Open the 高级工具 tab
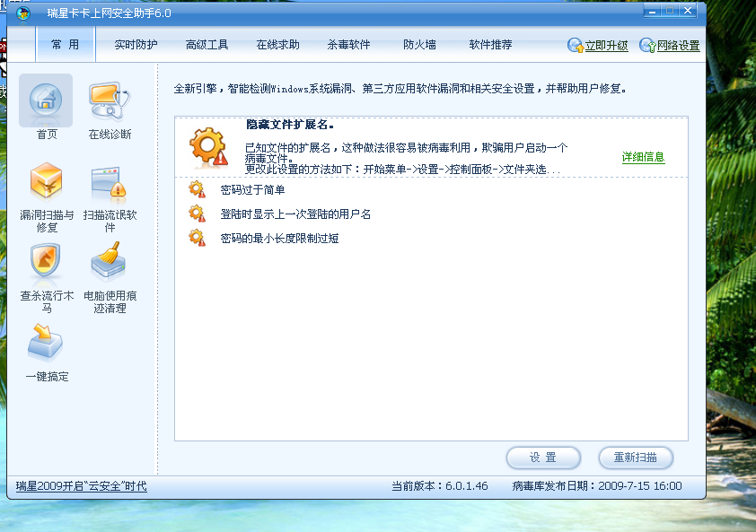 (207, 45)
